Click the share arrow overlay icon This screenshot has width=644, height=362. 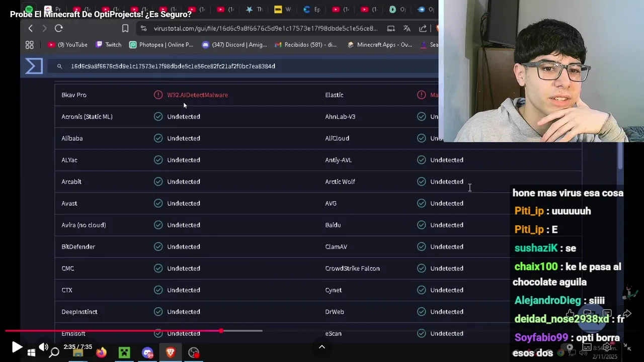[627, 314]
